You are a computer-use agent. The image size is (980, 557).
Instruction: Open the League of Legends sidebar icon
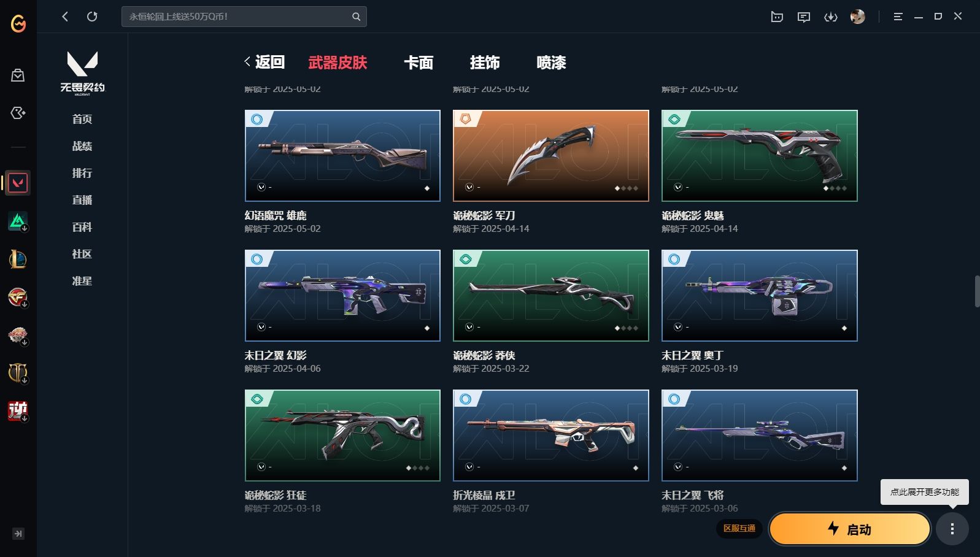point(18,259)
